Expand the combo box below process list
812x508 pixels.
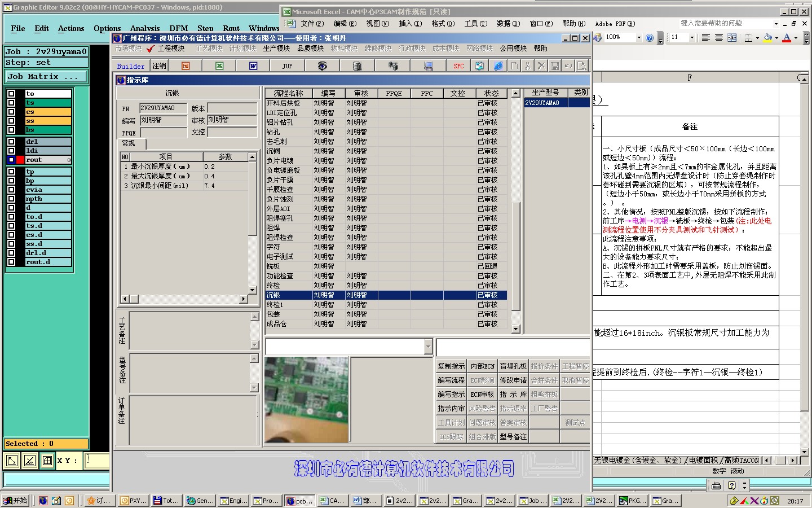(x=428, y=347)
